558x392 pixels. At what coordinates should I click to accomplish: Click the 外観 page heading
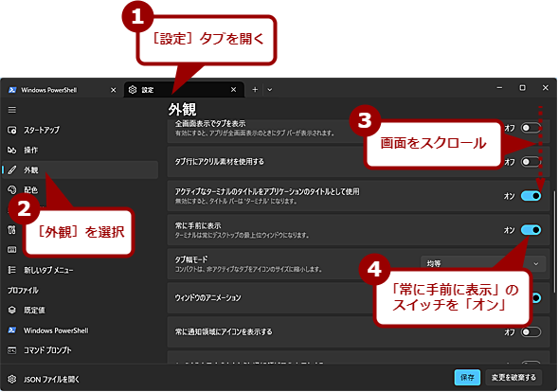[182, 110]
